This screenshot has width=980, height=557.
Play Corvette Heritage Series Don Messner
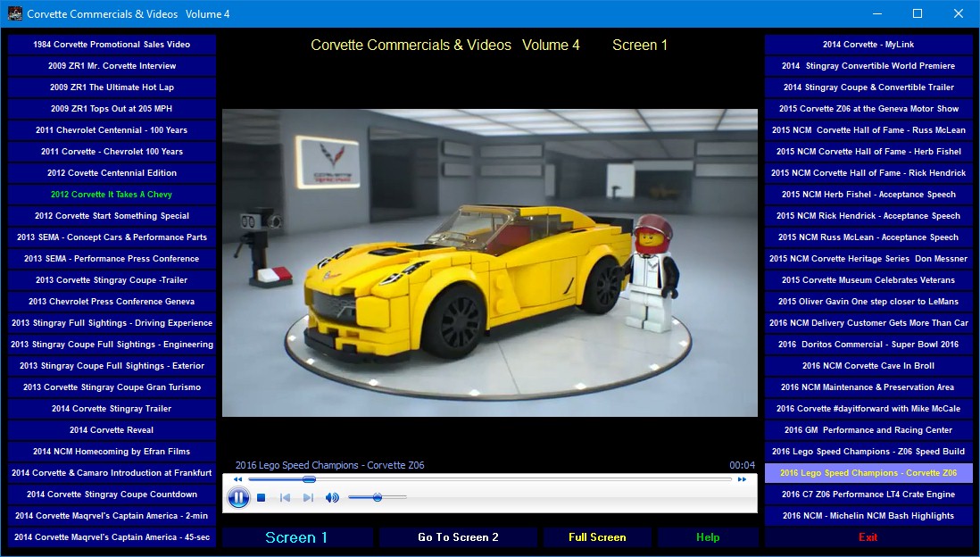coord(868,259)
